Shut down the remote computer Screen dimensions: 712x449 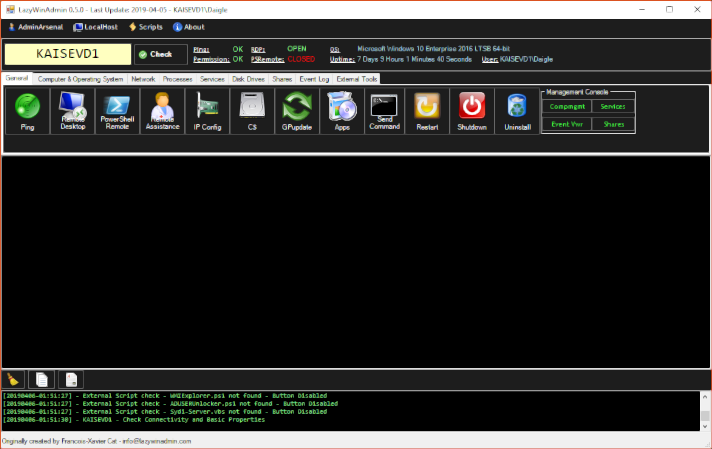472,111
